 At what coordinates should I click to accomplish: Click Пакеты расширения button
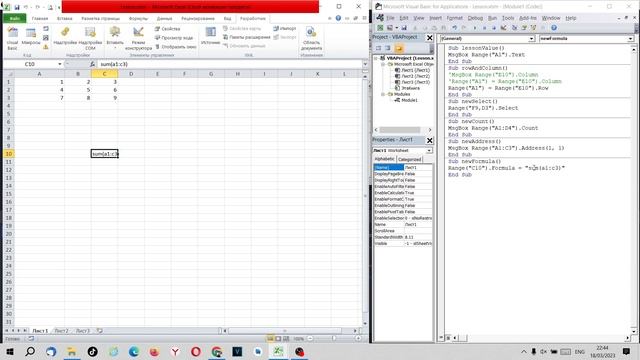pos(247,37)
